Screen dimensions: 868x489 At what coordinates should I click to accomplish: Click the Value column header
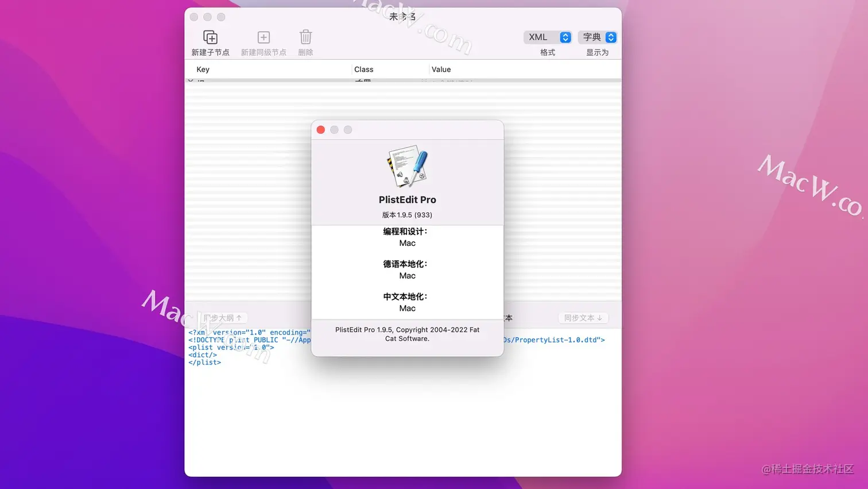pyautogui.click(x=441, y=70)
